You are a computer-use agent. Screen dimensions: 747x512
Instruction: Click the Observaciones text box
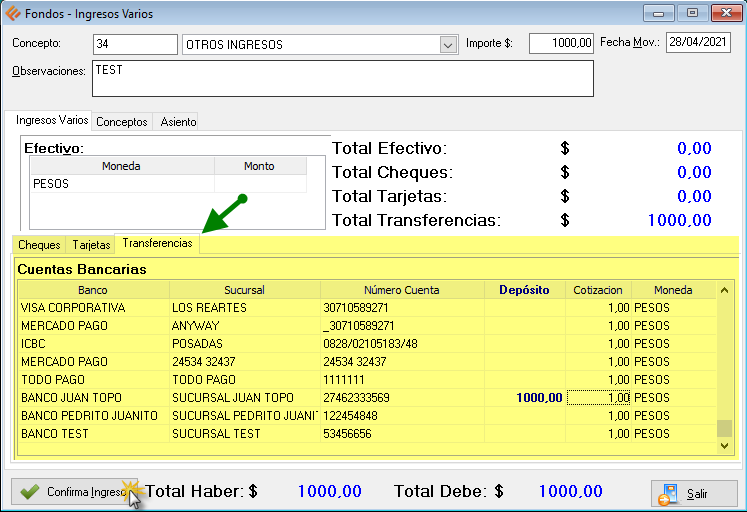point(342,78)
